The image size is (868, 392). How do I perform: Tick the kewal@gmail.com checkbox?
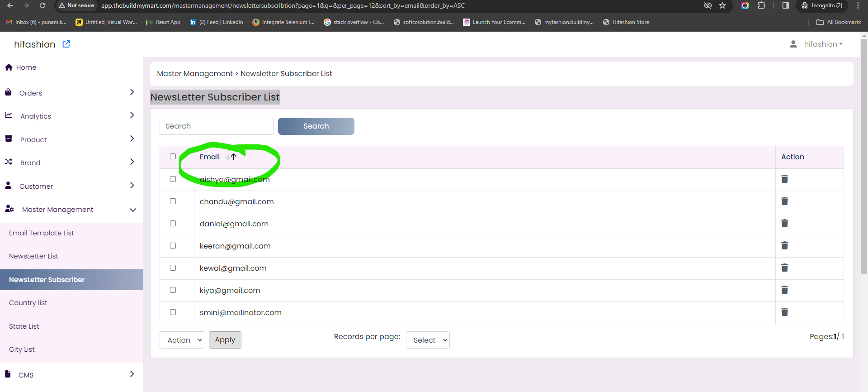[173, 268]
